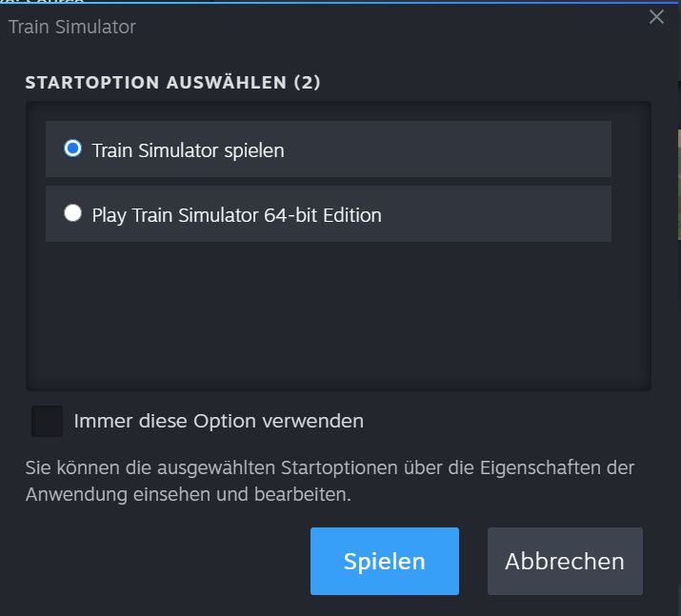Image resolution: width=681 pixels, height=616 pixels.
Task: Click the "Immer diese Option verwenden" label text
Action: [218, 421]
